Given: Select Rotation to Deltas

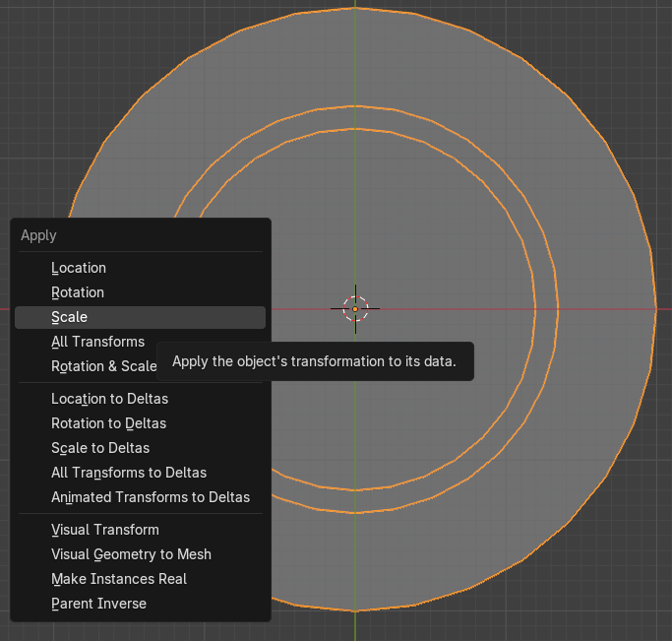Looking at the screenshot, I should point(108,423).
